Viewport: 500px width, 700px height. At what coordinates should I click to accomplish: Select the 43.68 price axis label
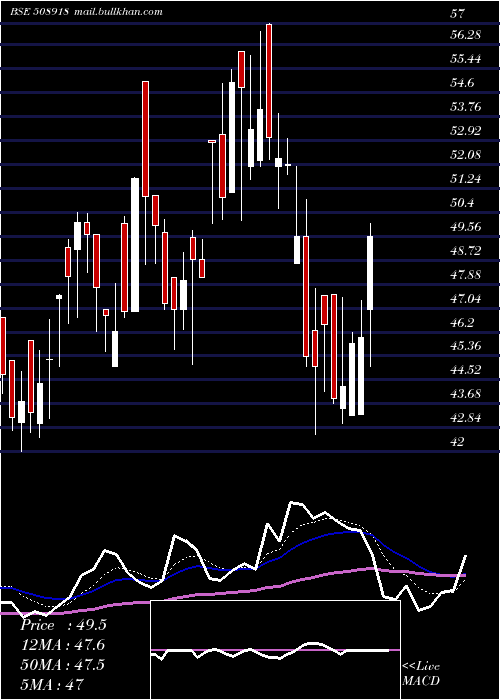pyautogui.click(x=466, y=395)
